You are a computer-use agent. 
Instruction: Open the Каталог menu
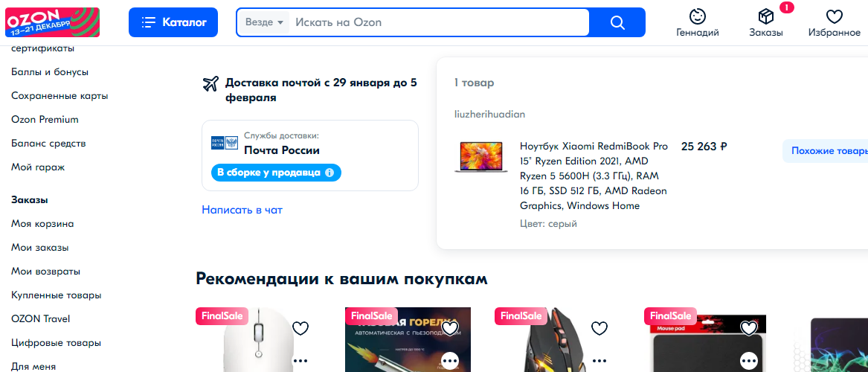173,22
